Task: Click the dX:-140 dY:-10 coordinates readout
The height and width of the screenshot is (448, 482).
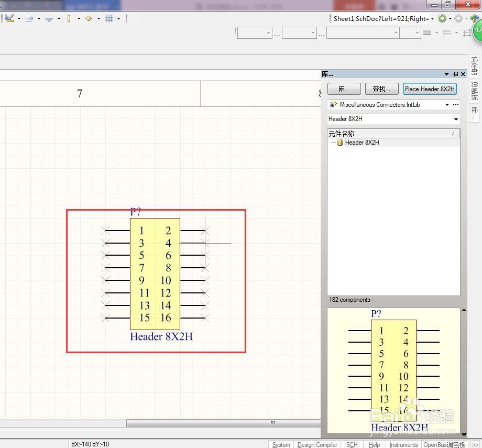Action: coord(90,444)
